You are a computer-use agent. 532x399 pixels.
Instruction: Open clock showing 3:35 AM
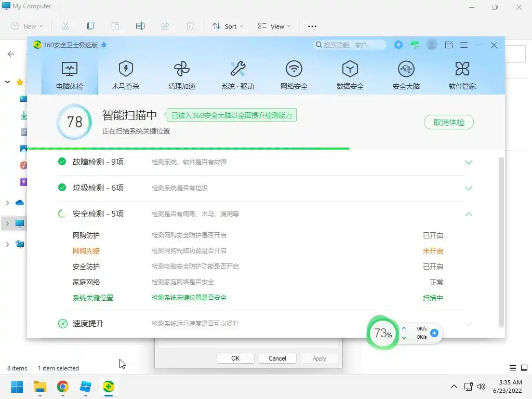click(508, 387)
